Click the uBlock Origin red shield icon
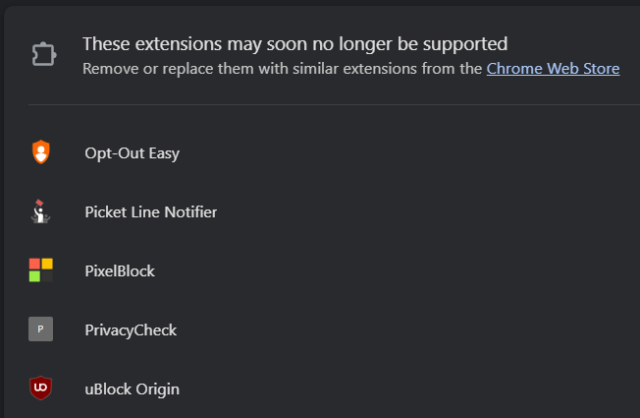 coord(41,388)
